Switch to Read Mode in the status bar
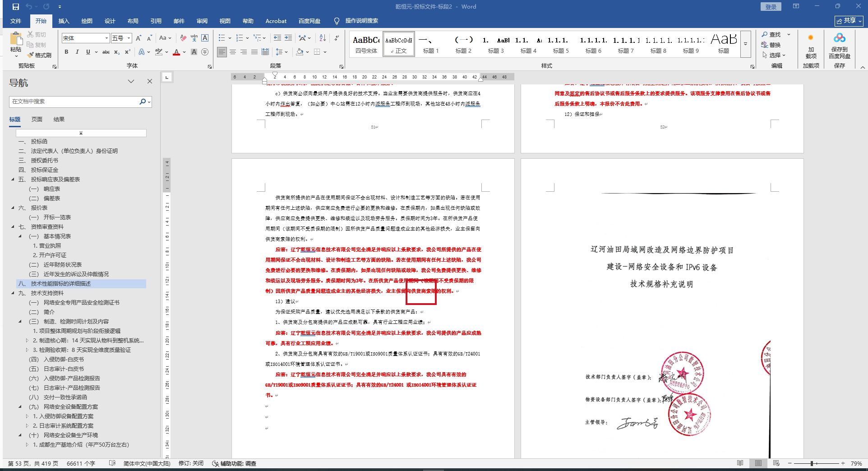 tap(740, 463)
